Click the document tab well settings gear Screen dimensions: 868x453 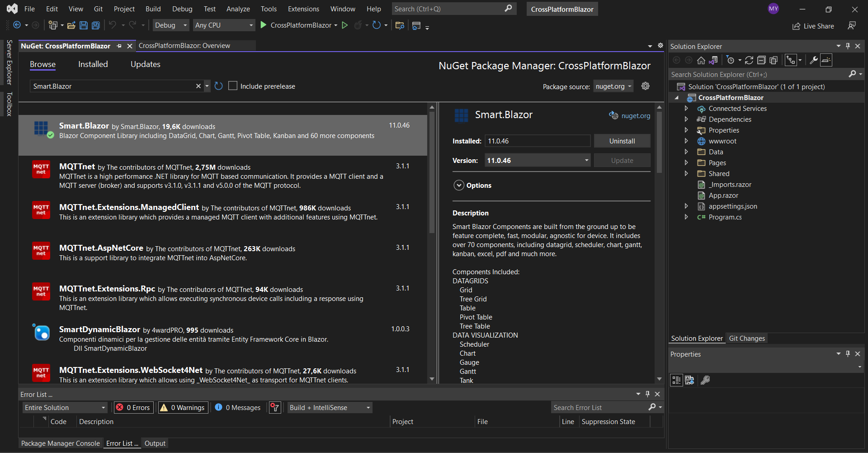(x=660, y=46)
